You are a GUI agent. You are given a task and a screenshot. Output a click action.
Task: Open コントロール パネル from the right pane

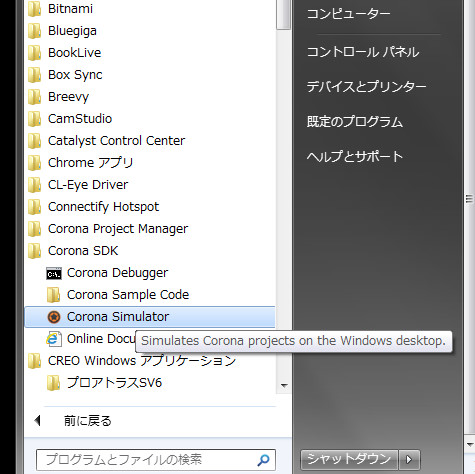point(363,52)
